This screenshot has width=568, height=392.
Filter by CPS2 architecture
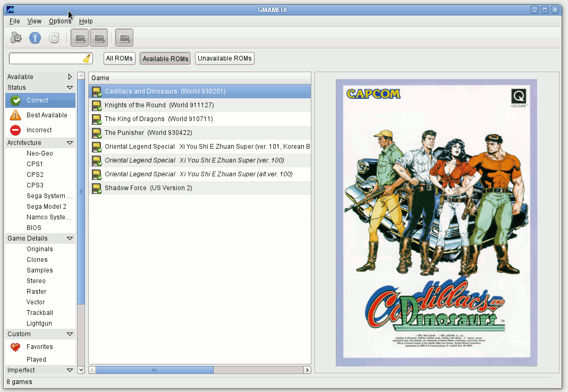(x=40, y=175)
